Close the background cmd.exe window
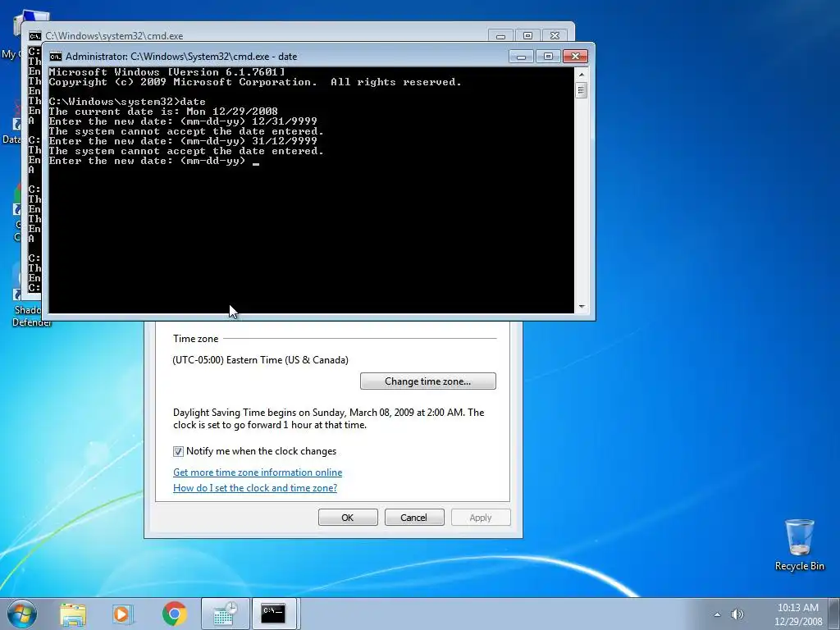 (555, 36)
